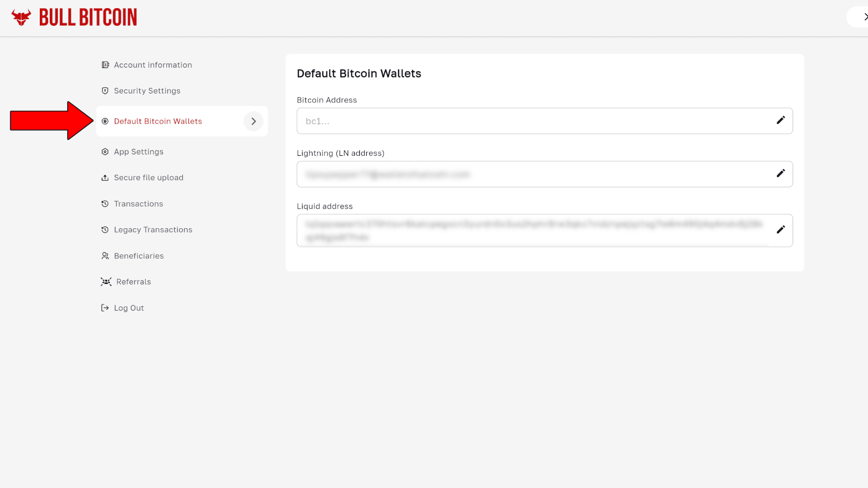Click into the Liquid address field

tap(545, 230)
